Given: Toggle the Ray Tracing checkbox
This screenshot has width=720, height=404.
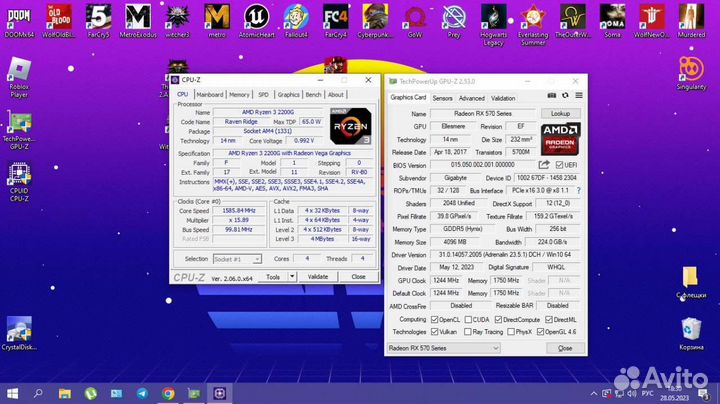Looking at the screenshot, I should click(x=467, y=331).
